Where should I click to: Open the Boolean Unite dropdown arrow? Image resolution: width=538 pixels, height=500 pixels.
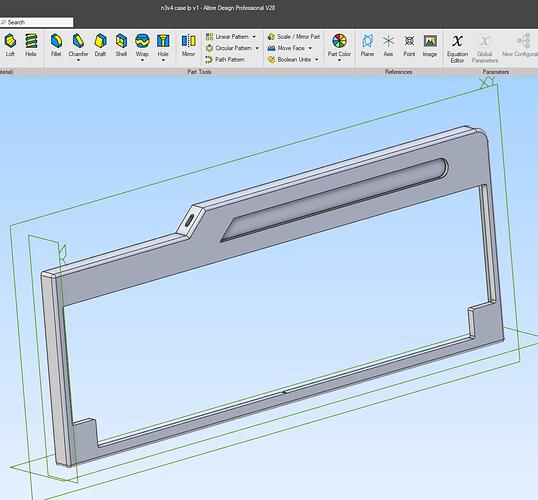[x=317, y=59]
